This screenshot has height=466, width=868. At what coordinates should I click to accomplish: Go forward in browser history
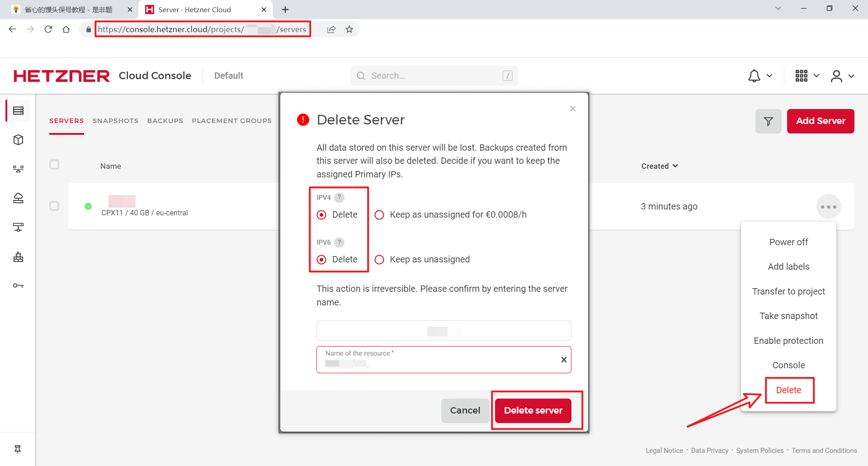[x=30, y=29]
